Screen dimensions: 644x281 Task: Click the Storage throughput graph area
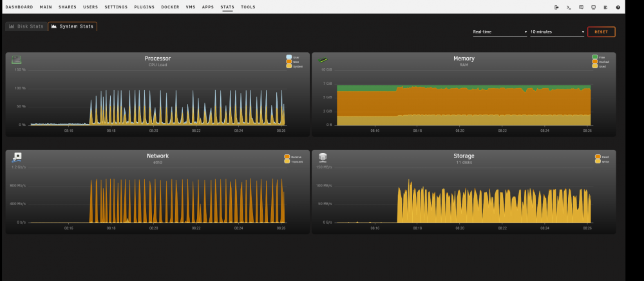(x=464, y=195)
